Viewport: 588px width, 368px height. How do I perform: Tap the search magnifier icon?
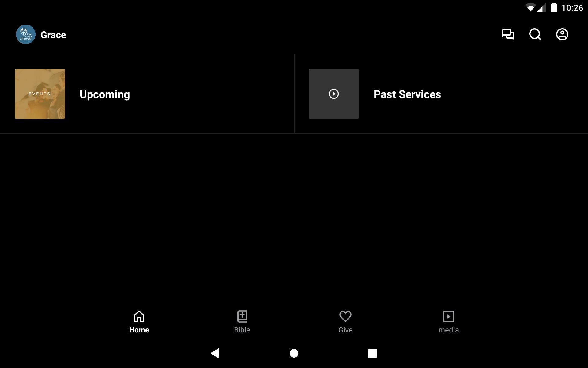(535, 34)
